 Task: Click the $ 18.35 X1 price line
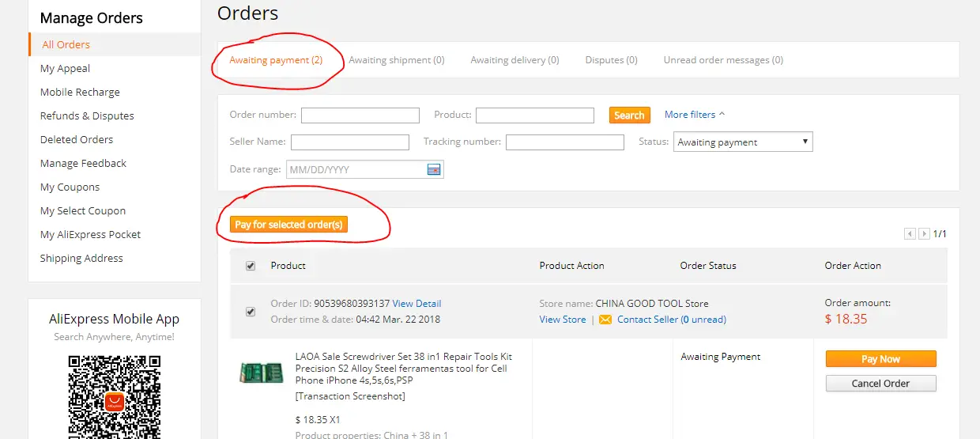click(x=318, y=420)
